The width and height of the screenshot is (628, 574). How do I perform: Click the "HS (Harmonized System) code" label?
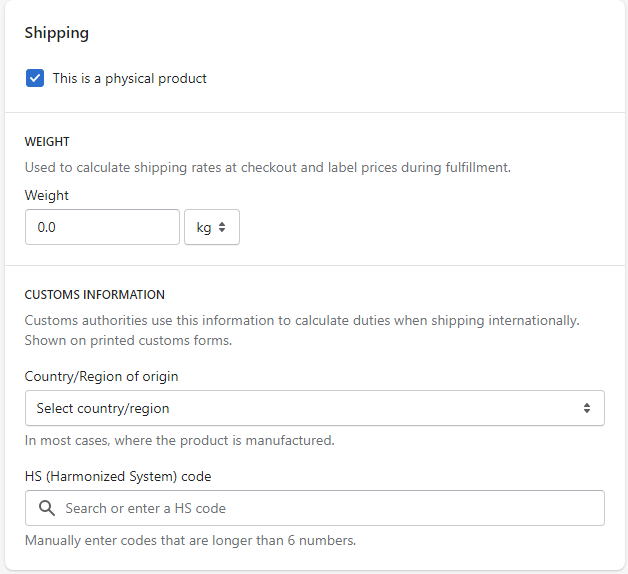pyautogui.click(x=118, y=476)
